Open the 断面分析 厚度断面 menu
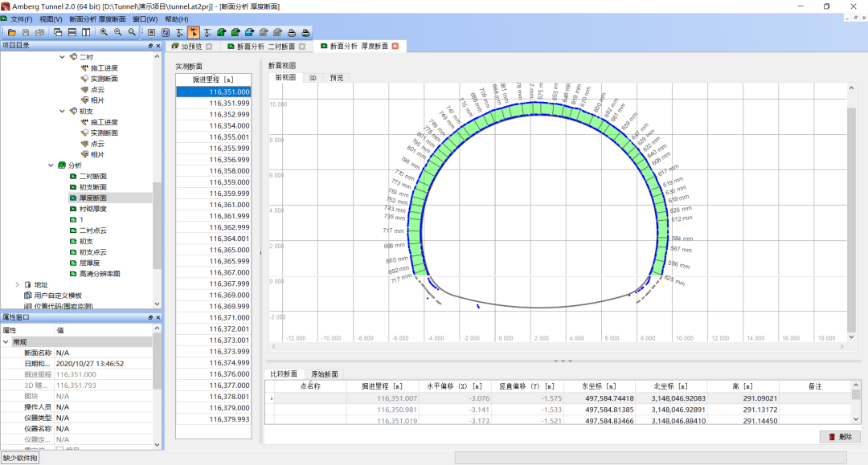 point(97,19)
